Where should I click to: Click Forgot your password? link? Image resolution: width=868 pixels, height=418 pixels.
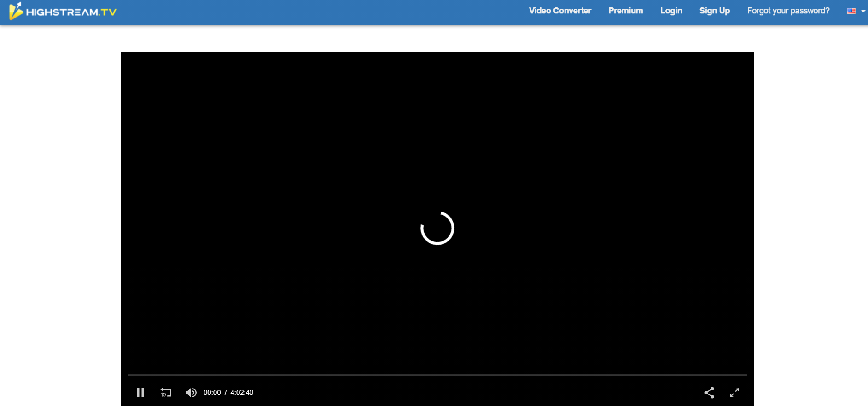tap(788, 11)
